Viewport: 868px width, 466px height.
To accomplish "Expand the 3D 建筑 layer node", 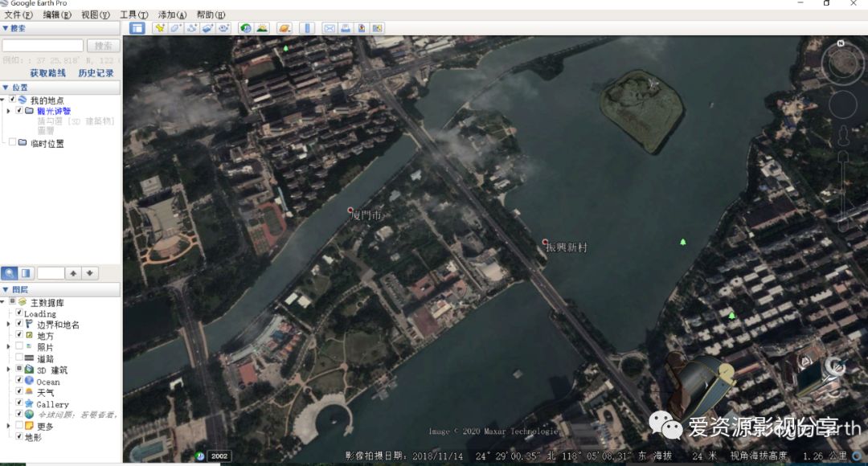I will [x=8, y=369].
